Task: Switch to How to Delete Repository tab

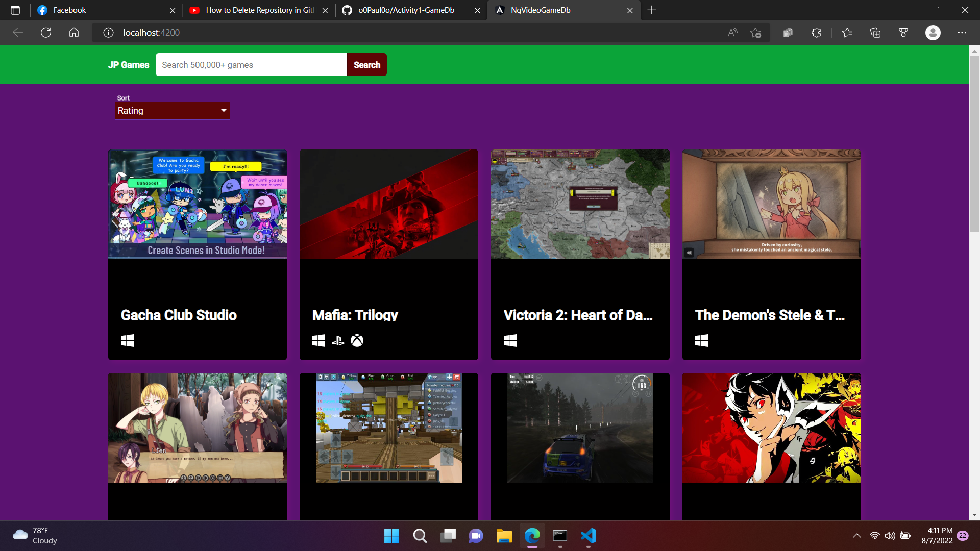Action: pyautogui.click(x=259, y=10)
